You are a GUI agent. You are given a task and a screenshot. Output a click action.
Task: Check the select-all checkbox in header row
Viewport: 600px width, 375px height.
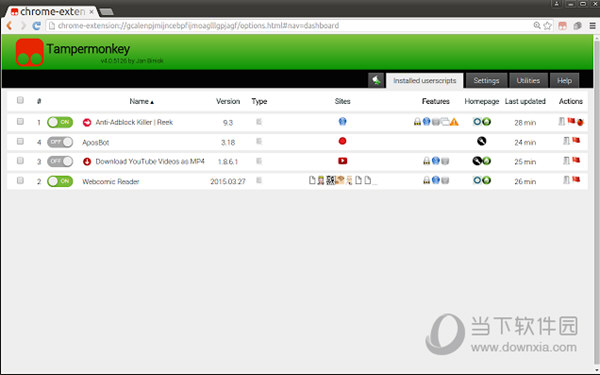pos(20,100)
